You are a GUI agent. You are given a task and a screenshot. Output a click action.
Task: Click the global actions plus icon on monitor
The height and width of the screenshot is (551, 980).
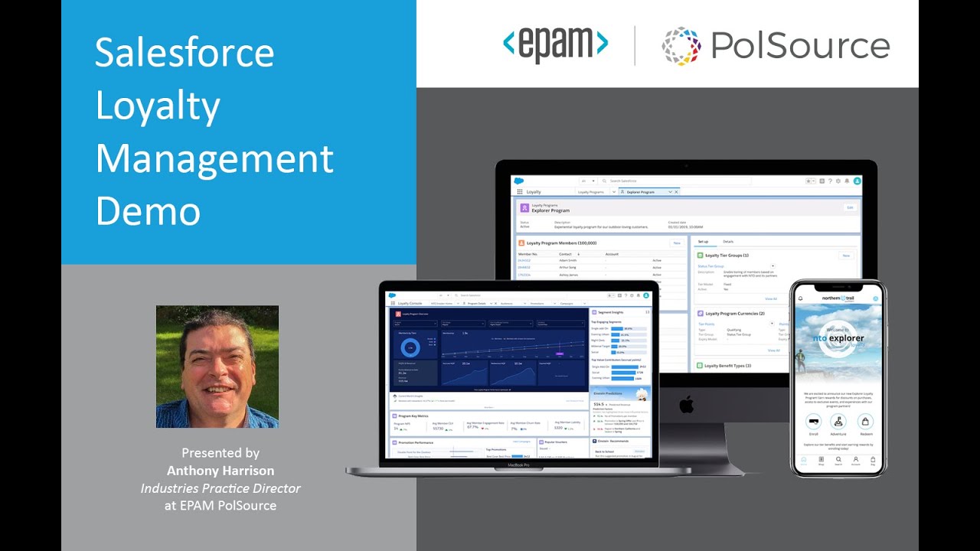click(822, 181)
